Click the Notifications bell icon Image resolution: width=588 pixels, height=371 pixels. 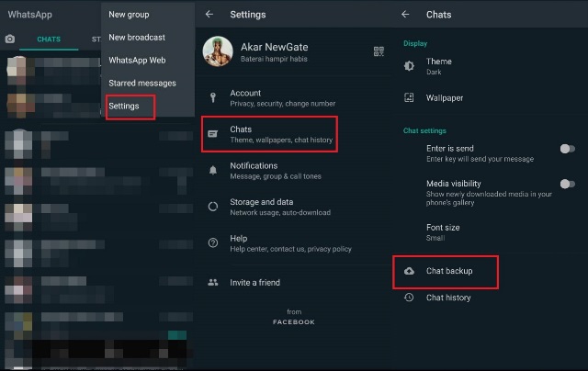point(213,171)
